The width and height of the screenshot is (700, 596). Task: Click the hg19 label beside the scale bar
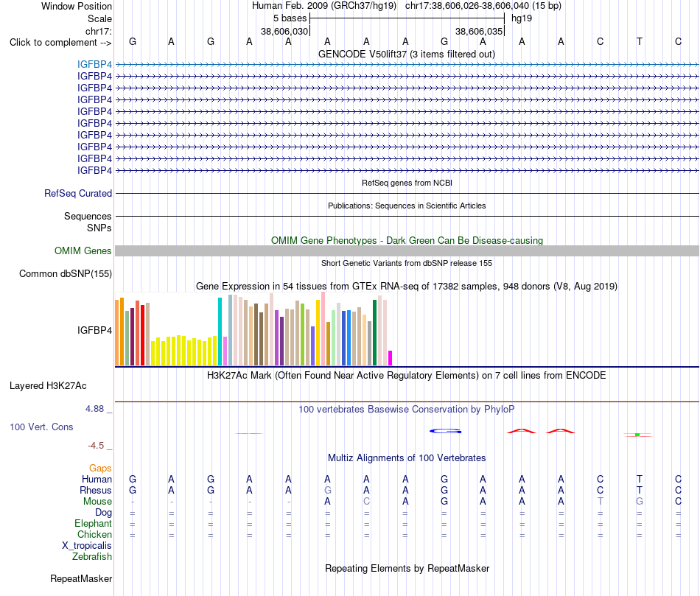click(522, 18)
